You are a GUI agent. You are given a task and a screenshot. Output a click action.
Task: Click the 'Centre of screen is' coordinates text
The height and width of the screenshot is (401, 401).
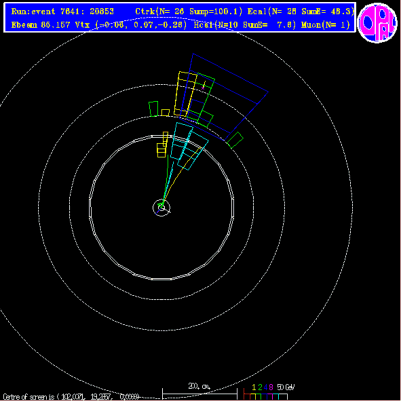(x=70, y=397)
